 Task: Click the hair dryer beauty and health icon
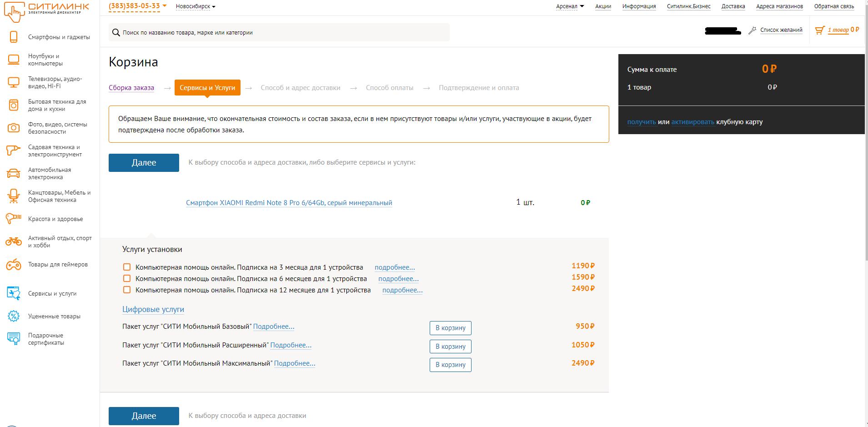click(x=14, y=219)
